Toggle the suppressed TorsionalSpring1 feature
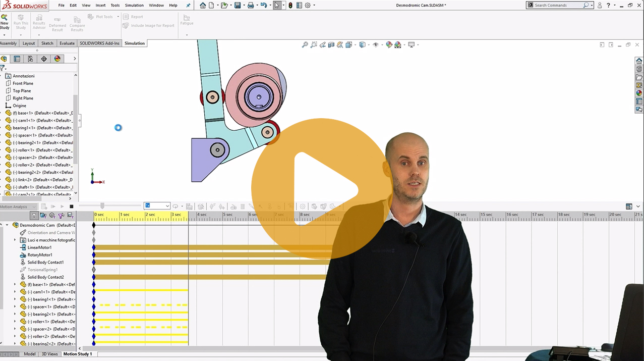This screenshot has height=361, width=644. click(x=38, y=269)
